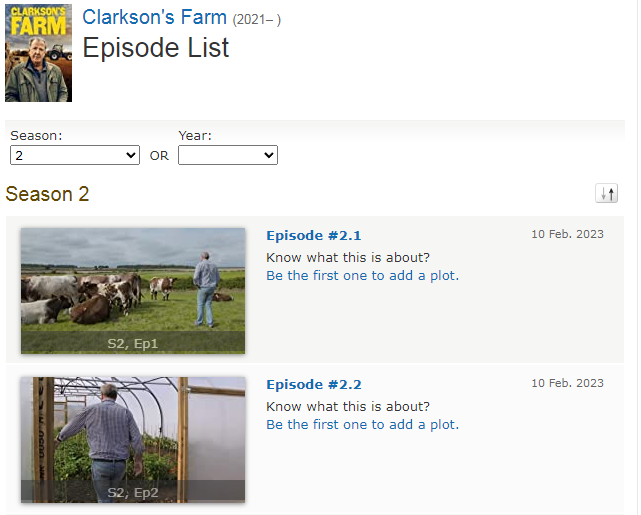The height and width of the screenshot is (515, 641).
Task: Open the Clarkson's Farm poster image
Action: tap(38, 53)
